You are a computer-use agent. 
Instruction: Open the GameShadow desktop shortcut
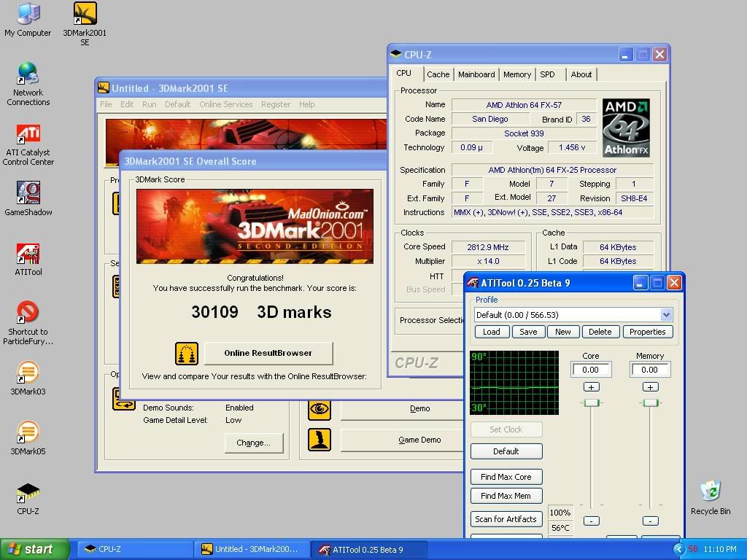click(x=28, y=194)
